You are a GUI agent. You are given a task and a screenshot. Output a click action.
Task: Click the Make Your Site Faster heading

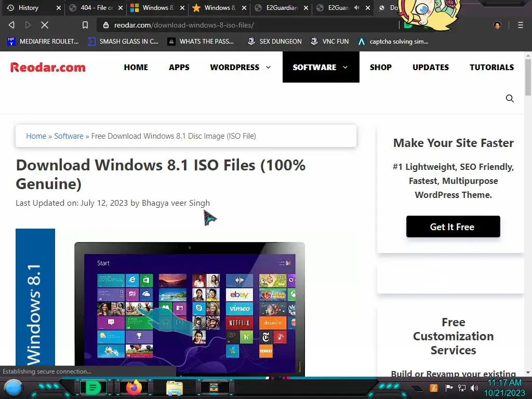coord(453,143)
